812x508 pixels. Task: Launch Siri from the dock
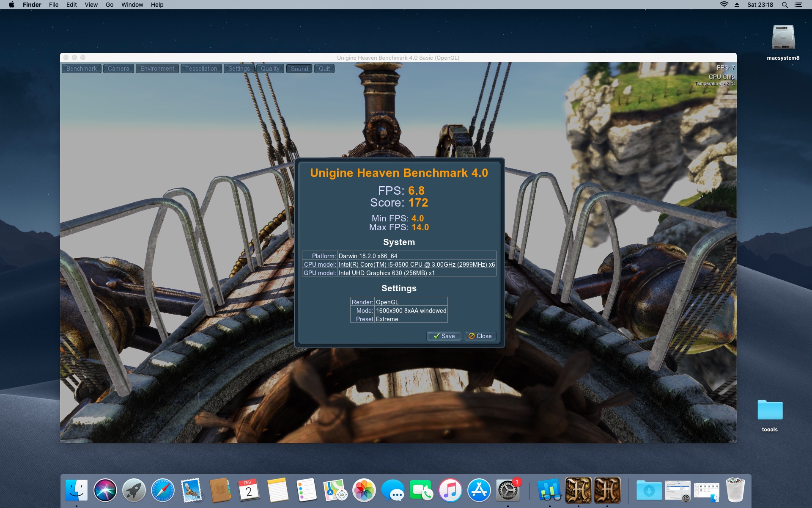(105, 491)
